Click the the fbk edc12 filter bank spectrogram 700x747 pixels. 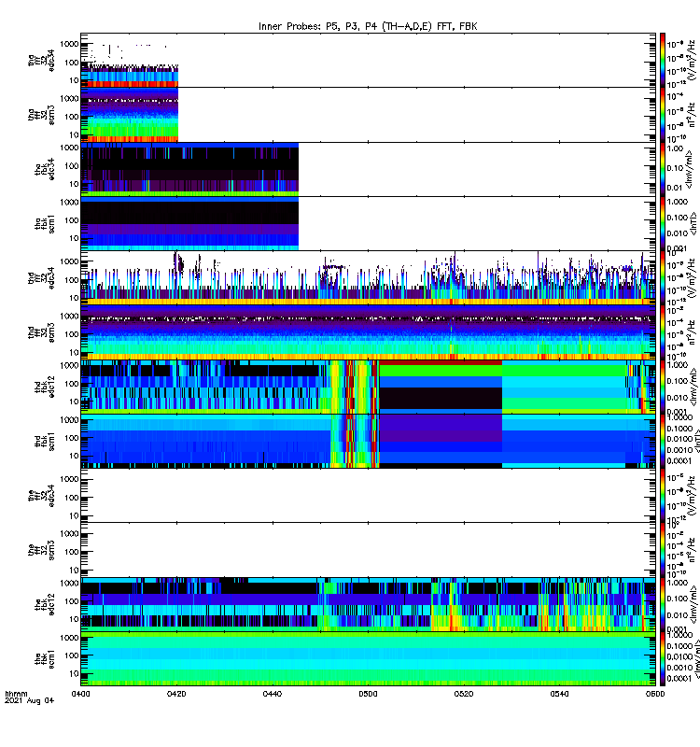[368, 604]
